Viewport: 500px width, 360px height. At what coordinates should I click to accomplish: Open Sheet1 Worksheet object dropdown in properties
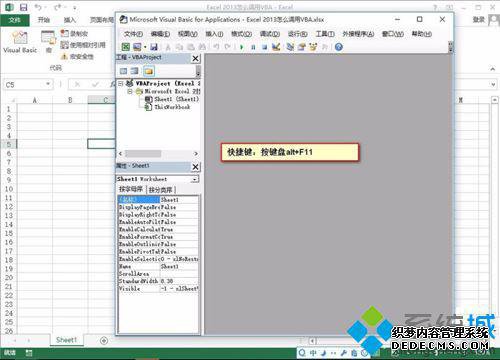195,179
